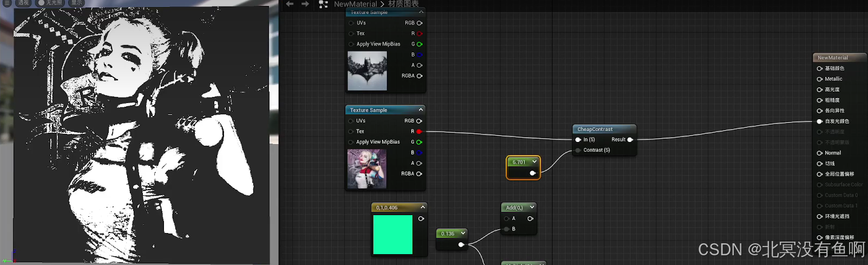Screen dimensions: 868x265
Task: Expand the Add(0,) node
Action: [532, 207]
